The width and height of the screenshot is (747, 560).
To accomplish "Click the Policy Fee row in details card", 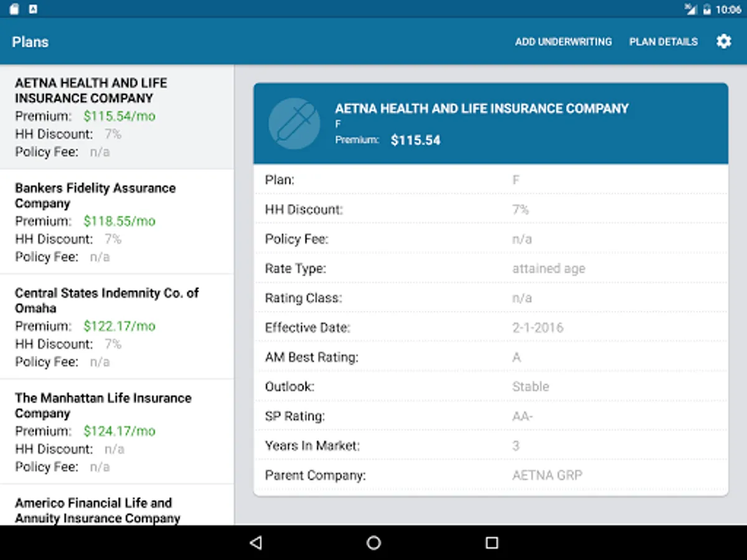I will (491, 239).
